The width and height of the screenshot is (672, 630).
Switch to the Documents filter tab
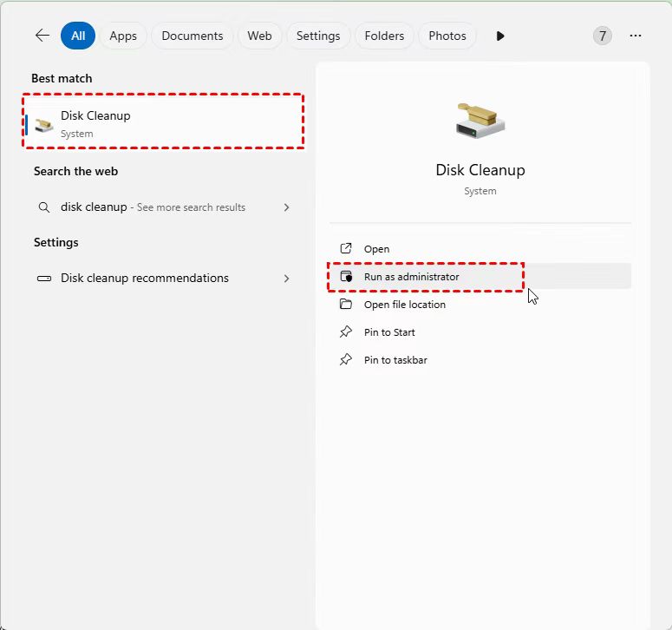(x=192, y=36)
